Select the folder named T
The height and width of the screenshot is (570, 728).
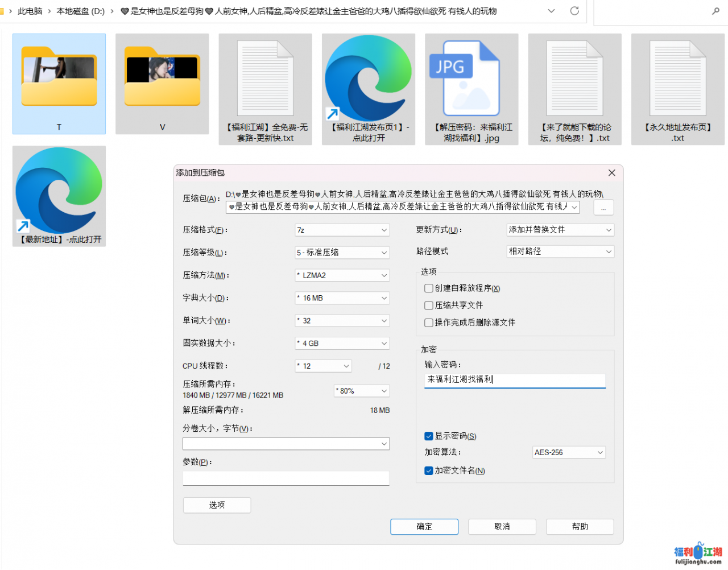click(x=59, y=80)
